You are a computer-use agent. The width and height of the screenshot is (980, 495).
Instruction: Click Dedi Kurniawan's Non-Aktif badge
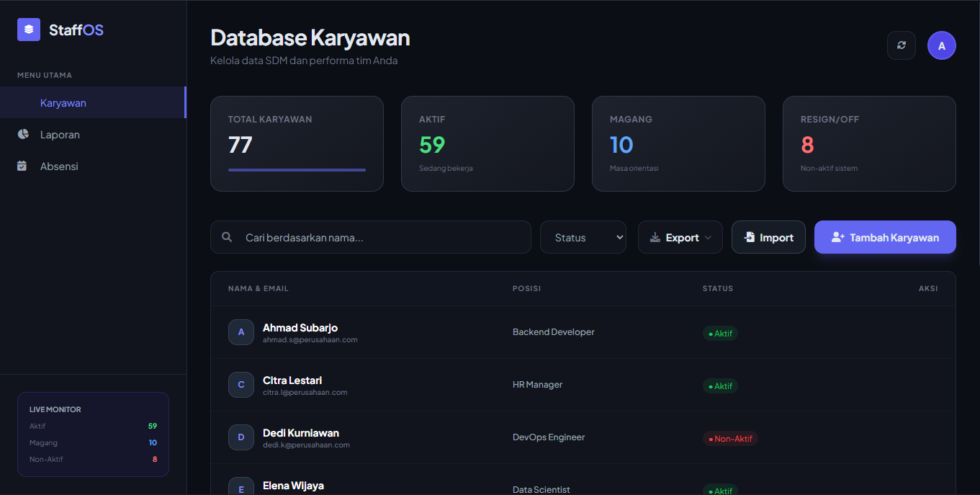[730, 439]
